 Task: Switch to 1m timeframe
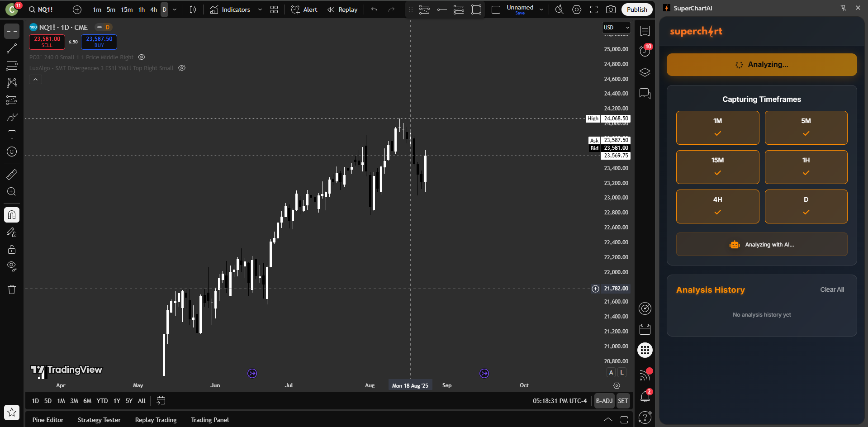97,9
